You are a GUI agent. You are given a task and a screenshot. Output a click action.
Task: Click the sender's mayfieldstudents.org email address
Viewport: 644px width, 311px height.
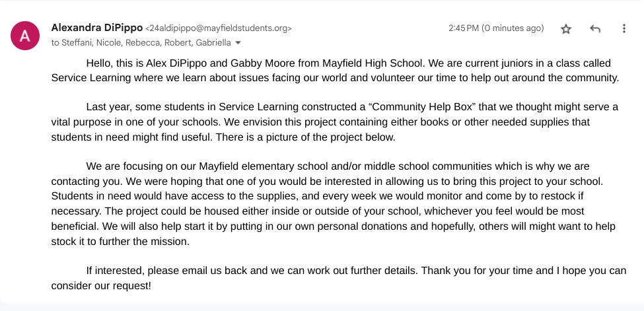pyautogui.click(x=219, y=28)
